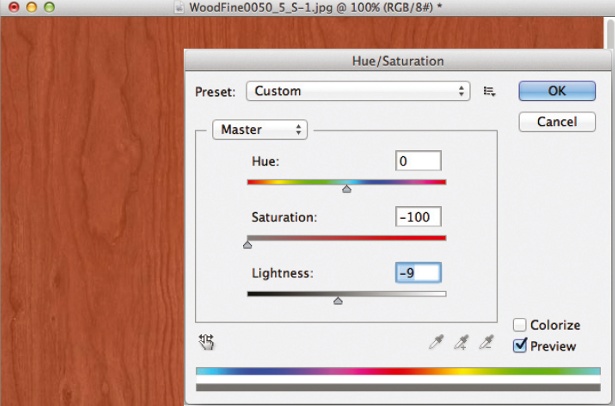Open the Master color range dropdown
The image size is (615, 406).
coord(260,129)
